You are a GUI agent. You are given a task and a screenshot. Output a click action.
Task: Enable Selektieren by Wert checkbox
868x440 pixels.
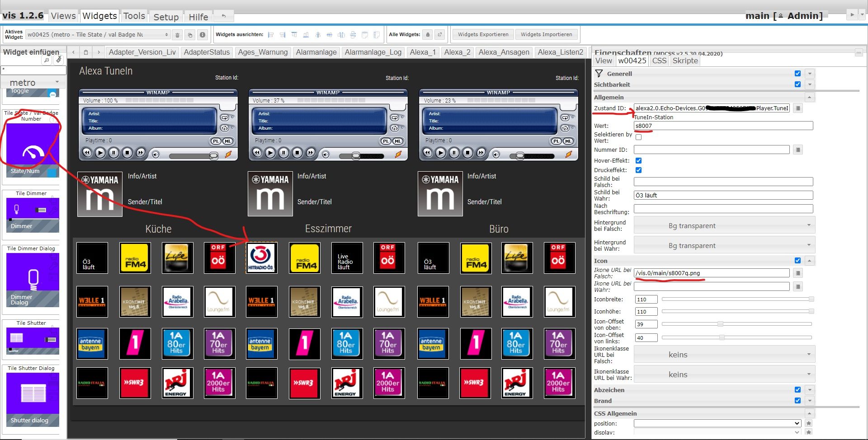(638, 137)
